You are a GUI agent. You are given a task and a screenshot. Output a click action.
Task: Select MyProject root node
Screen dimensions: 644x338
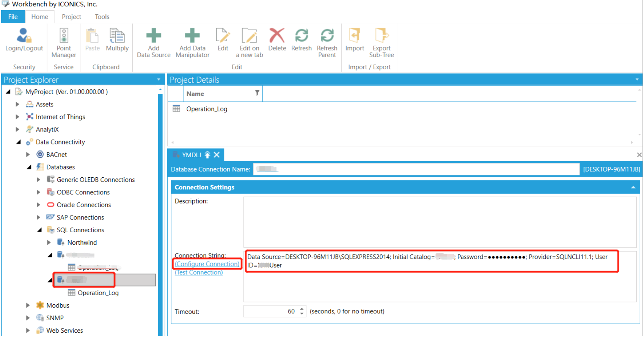pos(66,92)
